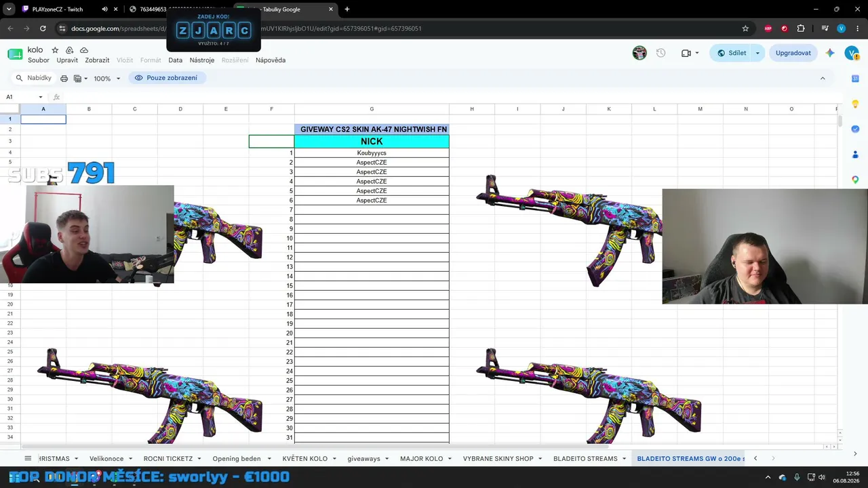Open Google Tasks in the side panel

pyautogui.click(x=855, y=129)
